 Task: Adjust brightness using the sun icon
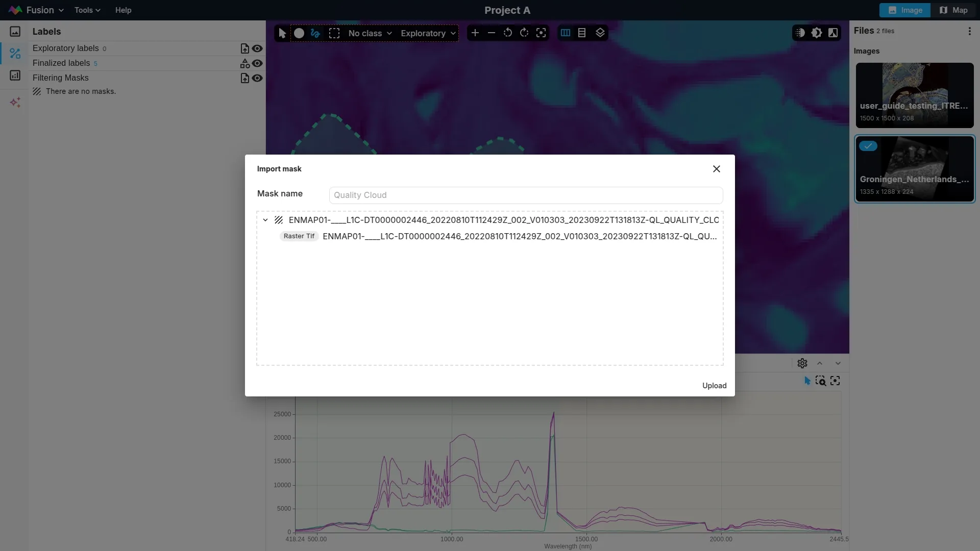point(817,33)
